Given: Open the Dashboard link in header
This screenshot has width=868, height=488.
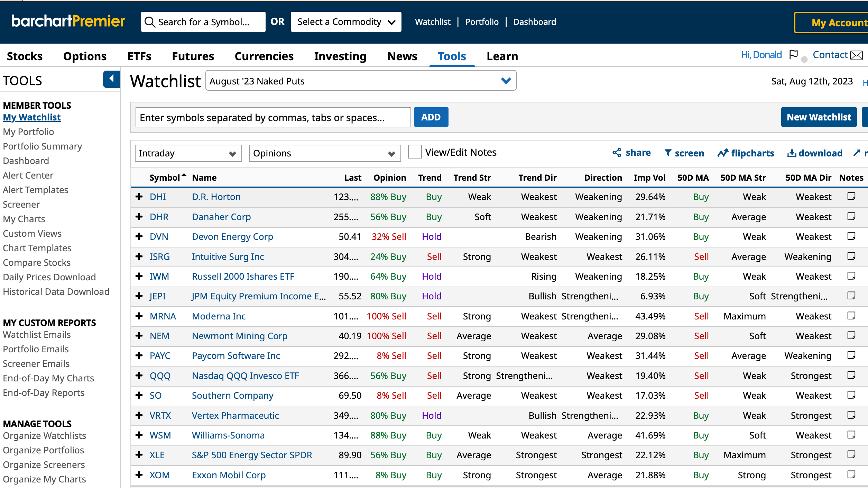Looking at the screenshot, I should [535, 22].
